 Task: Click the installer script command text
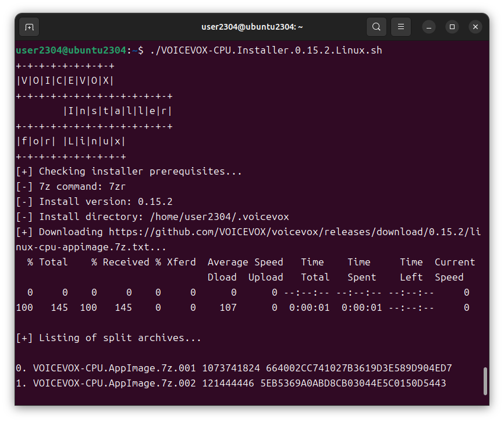click(x=266, y=51)
